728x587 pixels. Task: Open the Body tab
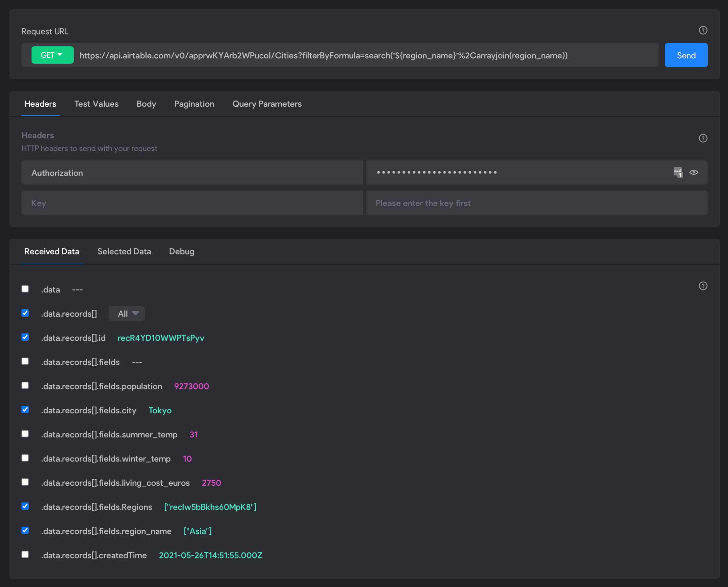146,104
